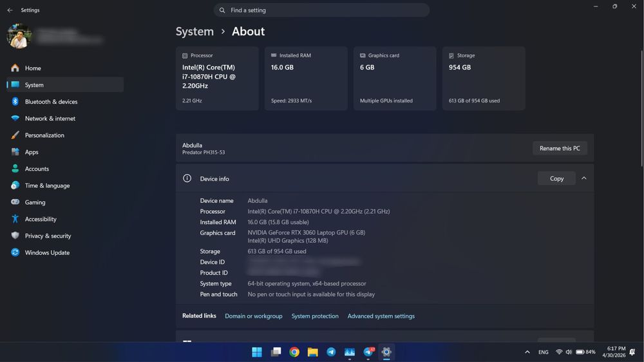The image size is (644, 362).
Task: Click the Graphics card spec card
Action: tap(395, 79)
